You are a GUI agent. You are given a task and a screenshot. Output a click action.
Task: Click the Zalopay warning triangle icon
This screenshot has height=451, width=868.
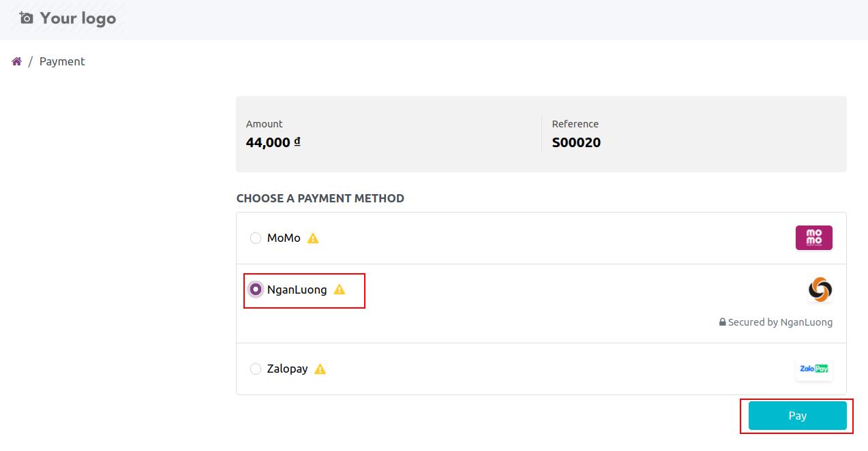click(x=320, y=369)
